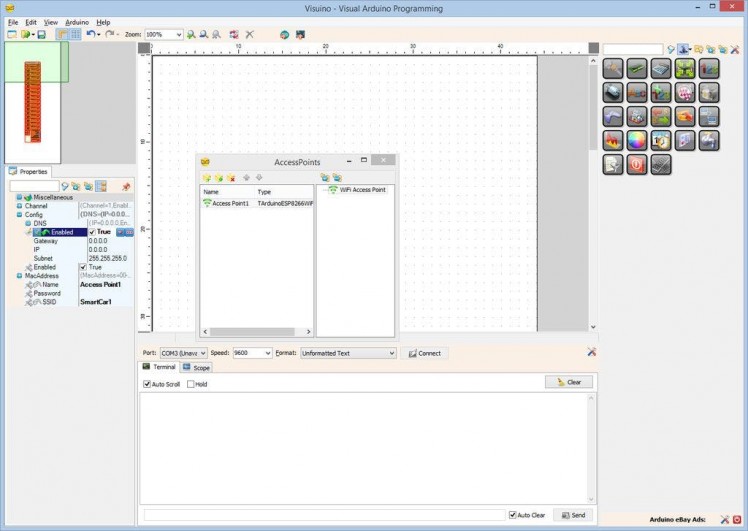Select the red power button component category
The height and width of the screenshot is (531, 748).
point(637,165)
